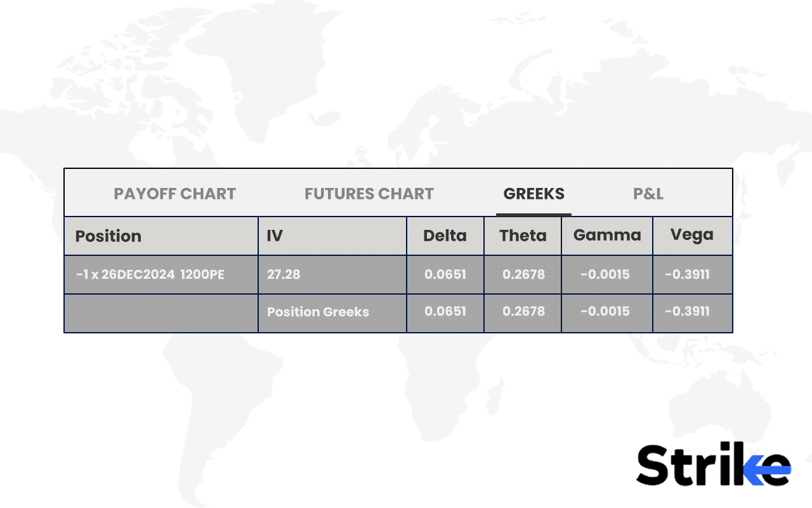This screenshot has height=508, width=812.
Task: Open the PAYOFF CHART tab
Action: 174,194
